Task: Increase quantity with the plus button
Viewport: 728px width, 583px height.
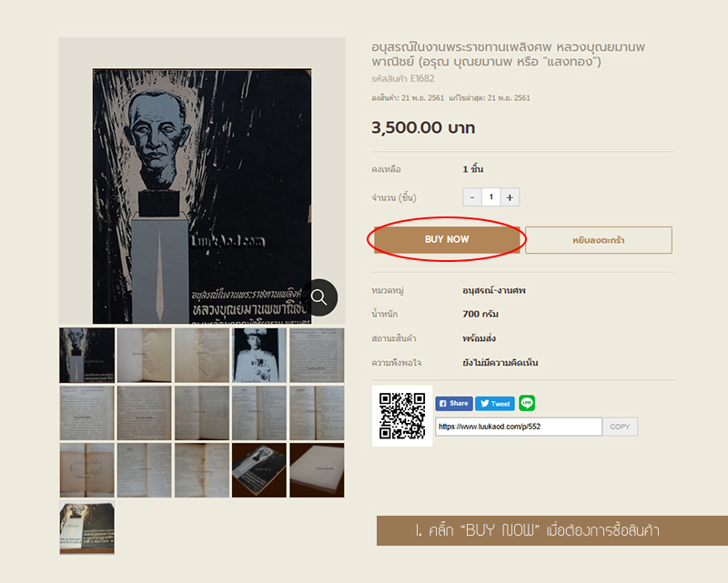Action: tap(510, 197)
